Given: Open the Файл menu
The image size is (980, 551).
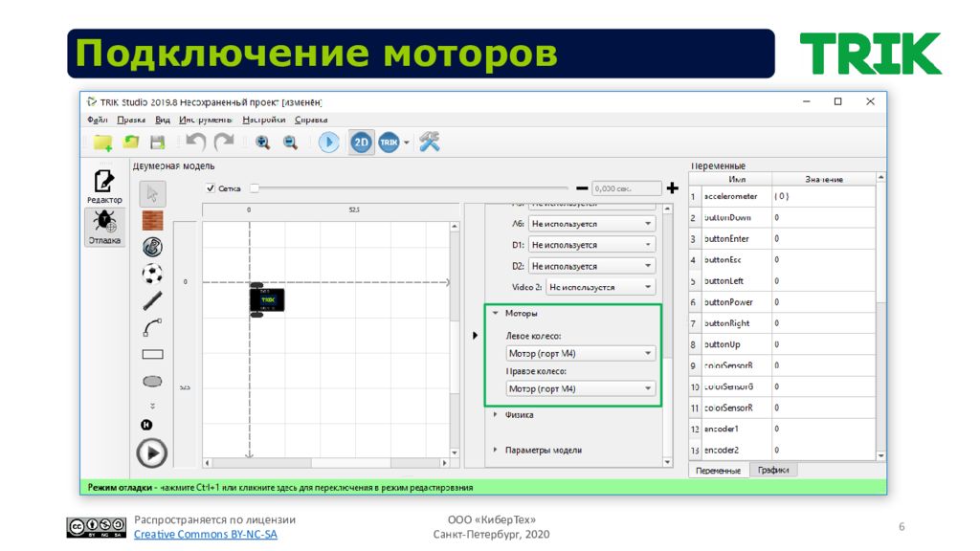Looking at the screenshot, I should pyautogui.click(x=97, y=120).
